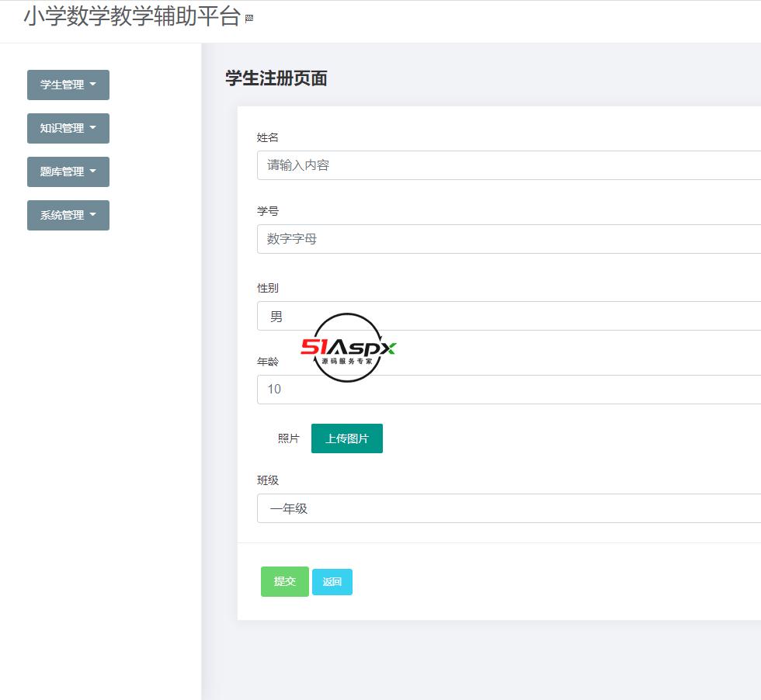Expand the 知识管理 knowledge management menu
The width and height of the screenshot is (761, 700).
point(68,128)
